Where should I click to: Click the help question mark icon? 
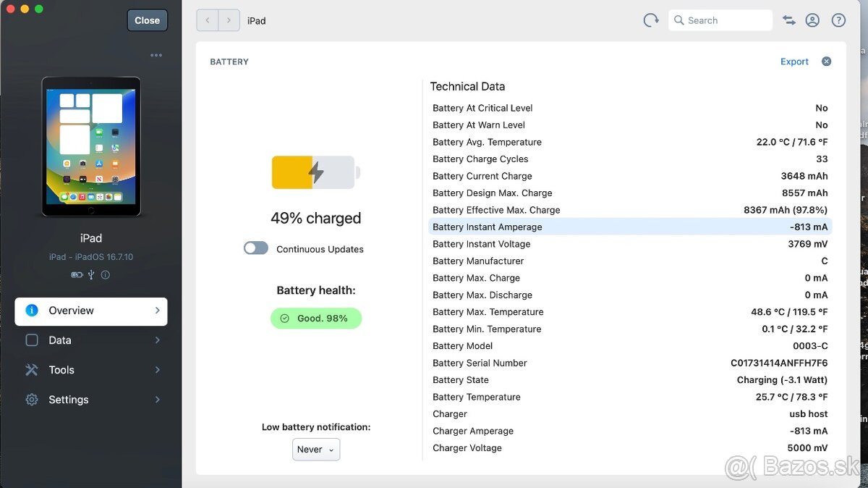pos(838,20)
